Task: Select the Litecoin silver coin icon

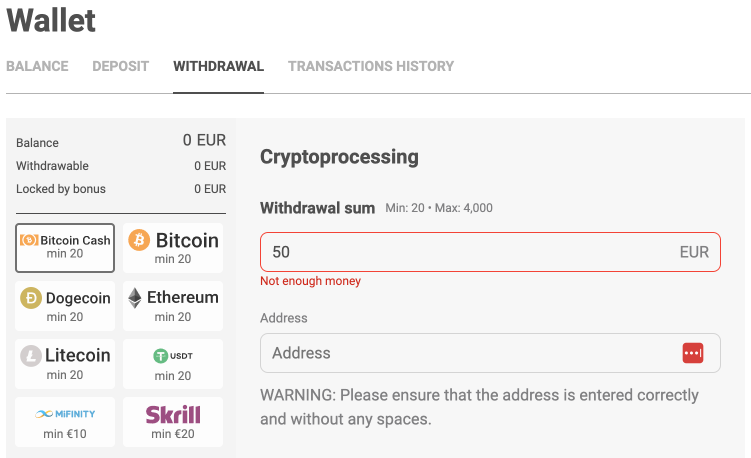Action: click(31, 356)
